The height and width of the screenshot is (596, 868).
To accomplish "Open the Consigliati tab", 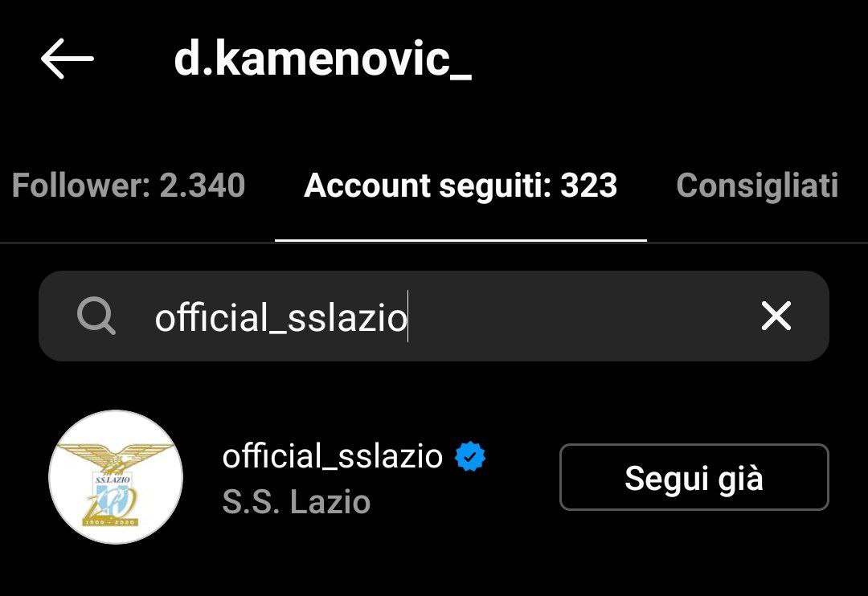I will coord(757,186).
